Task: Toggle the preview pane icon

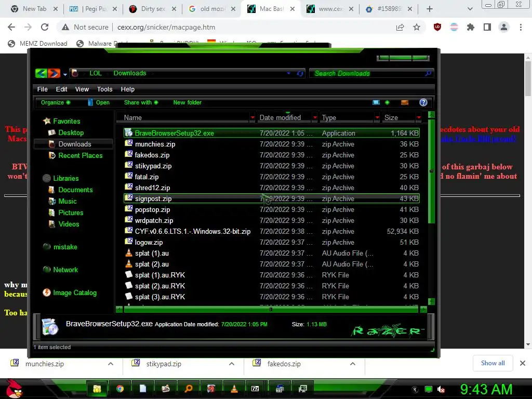Action: 405,102
